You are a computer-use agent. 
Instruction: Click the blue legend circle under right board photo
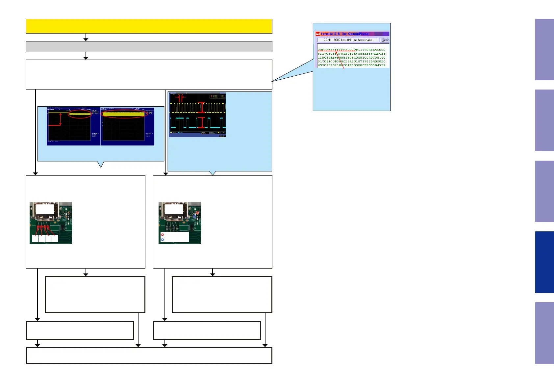pyautogui.click(x=162, y=240)
